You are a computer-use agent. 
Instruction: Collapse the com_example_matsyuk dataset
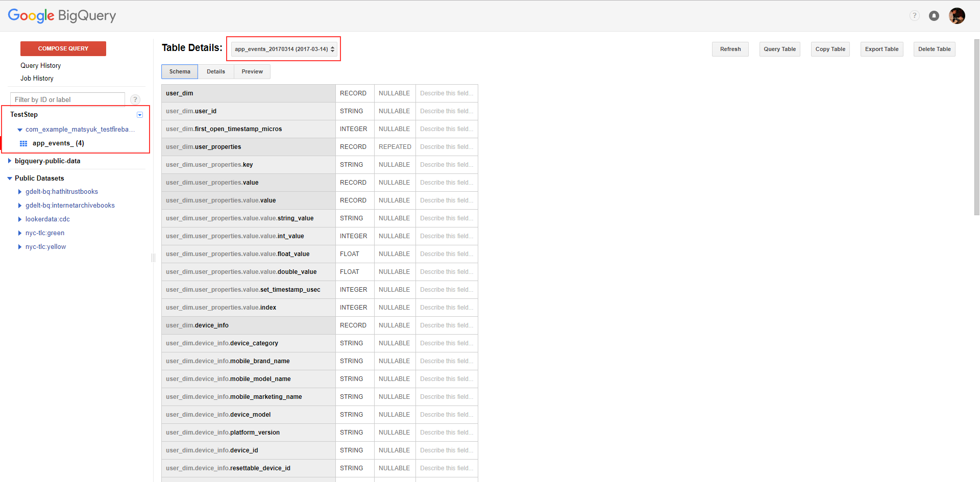(20, 130)
